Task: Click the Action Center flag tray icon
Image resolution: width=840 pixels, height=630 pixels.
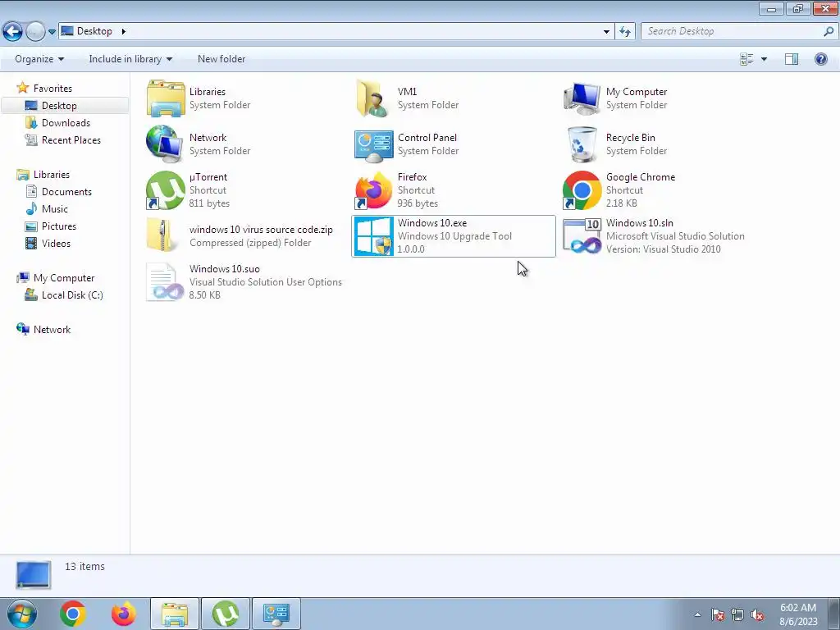Action: (x=717, y=614)
